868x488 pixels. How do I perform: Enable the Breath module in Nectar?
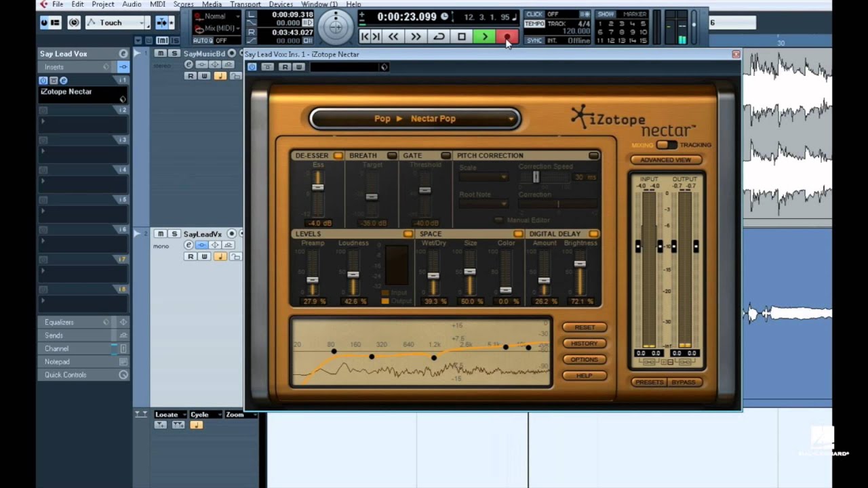pyautogui.click(x=392, y=156)
